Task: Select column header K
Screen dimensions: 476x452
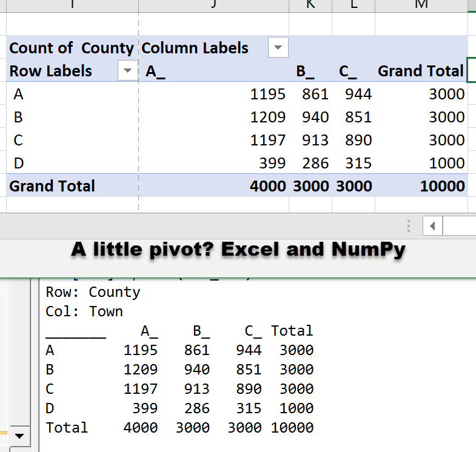Action: coord(310,5)
